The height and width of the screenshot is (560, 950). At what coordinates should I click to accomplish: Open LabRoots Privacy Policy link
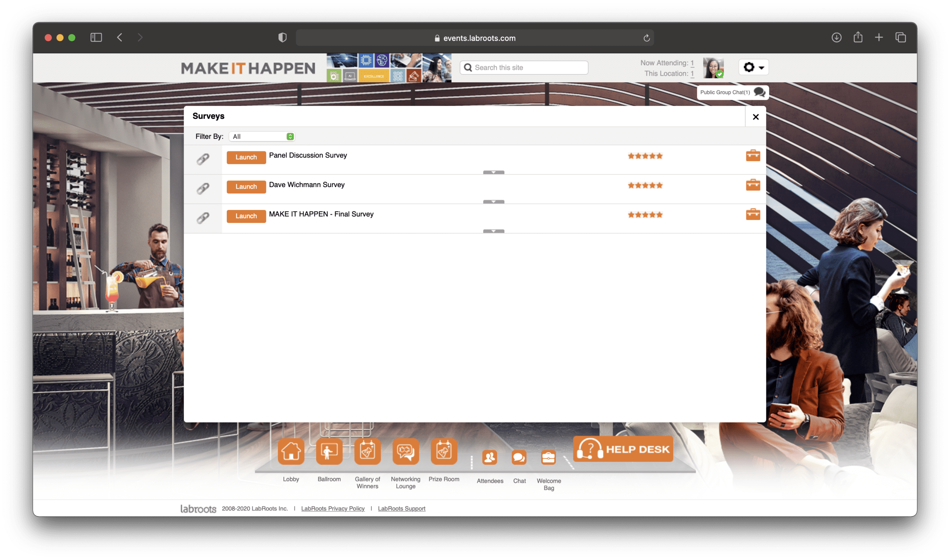point(333,509)
